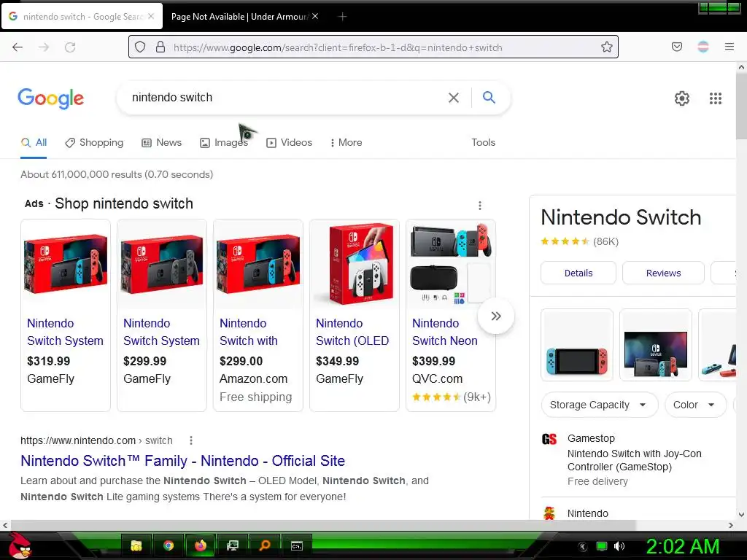Reload the page with the refresh icon
The height and width of the screenshot is (560, 747).
[70, 47]
